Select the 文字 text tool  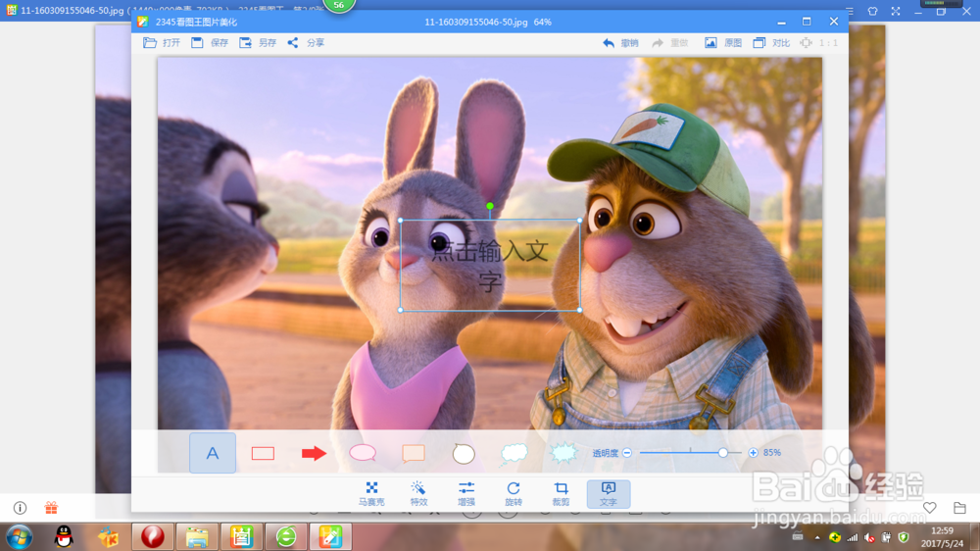[609, 493]
